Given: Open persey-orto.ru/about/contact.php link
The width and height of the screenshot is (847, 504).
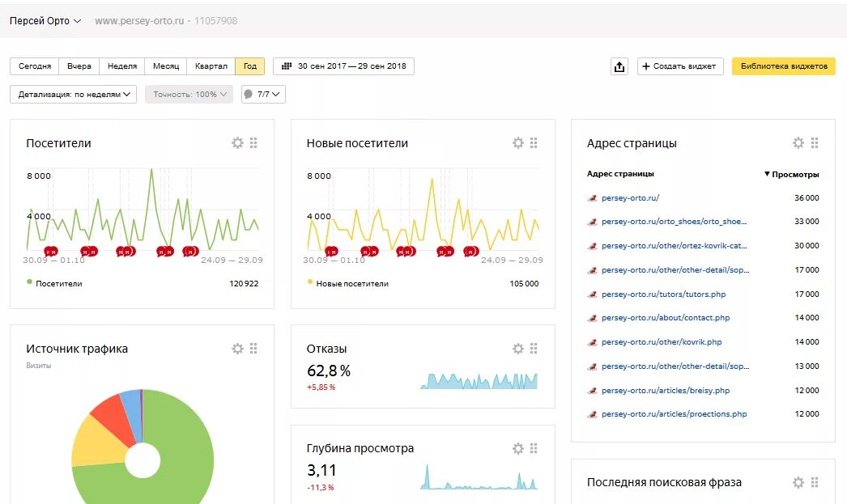Looking at the screenshot, I should 666,318.
